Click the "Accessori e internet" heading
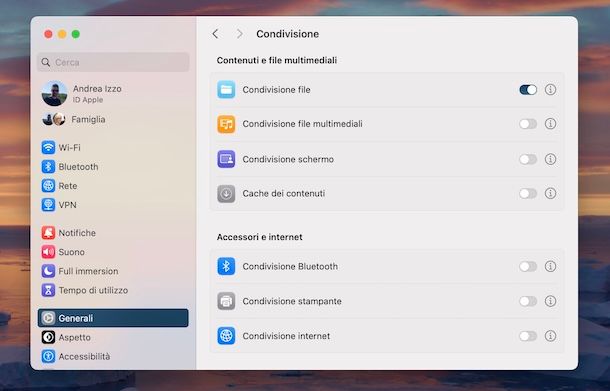Screen dimensions: 610x391 pos(259,237)
